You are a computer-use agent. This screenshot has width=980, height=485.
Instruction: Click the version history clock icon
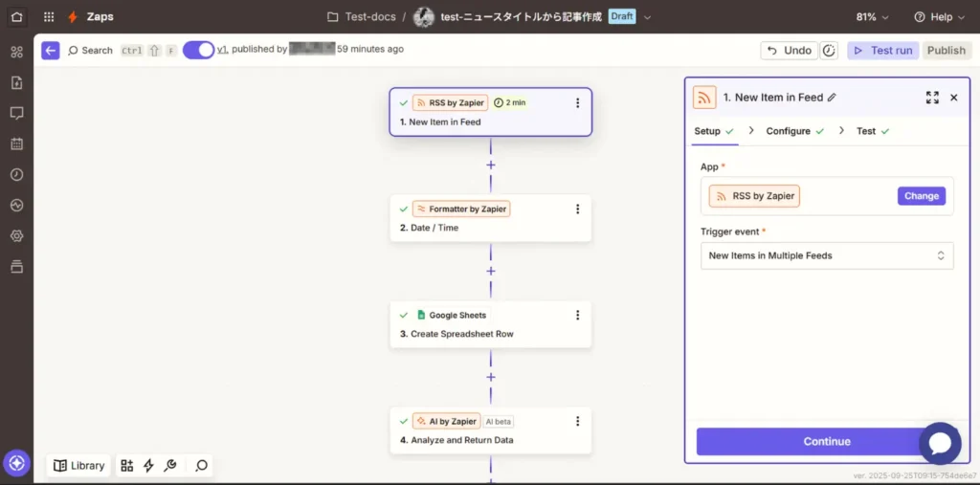pos(829,50)
